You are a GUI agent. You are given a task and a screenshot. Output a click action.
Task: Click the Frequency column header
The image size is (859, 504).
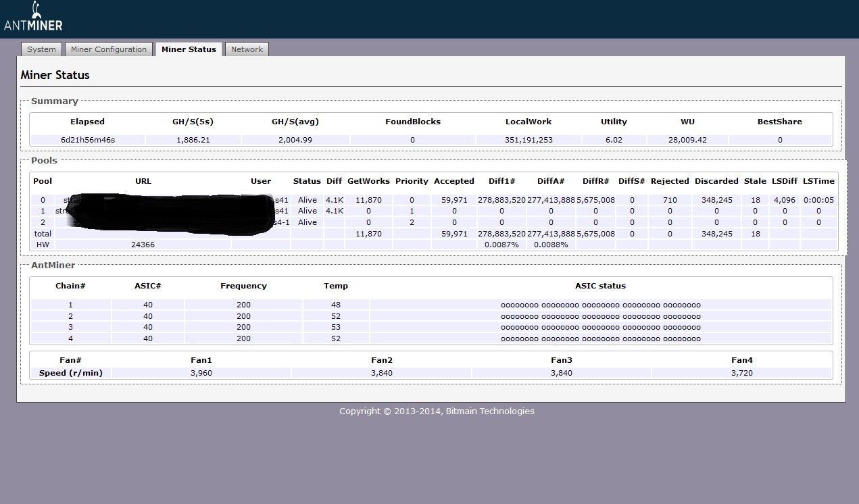[x=243, y=286]
